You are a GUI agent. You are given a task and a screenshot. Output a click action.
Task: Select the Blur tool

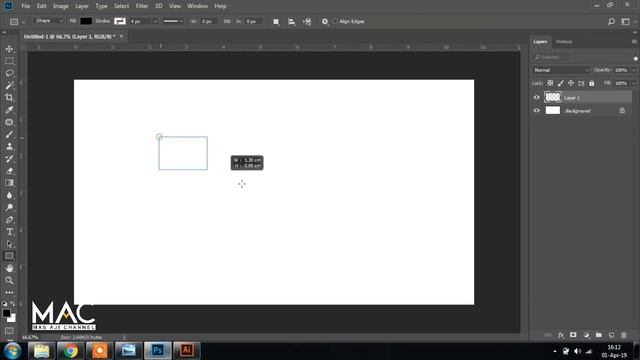[9, 195]
